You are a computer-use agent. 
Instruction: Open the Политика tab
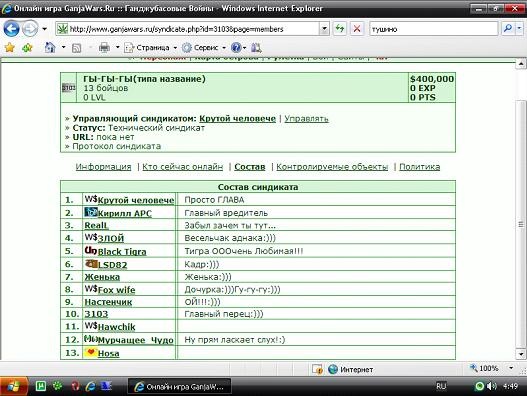[419, 167]
